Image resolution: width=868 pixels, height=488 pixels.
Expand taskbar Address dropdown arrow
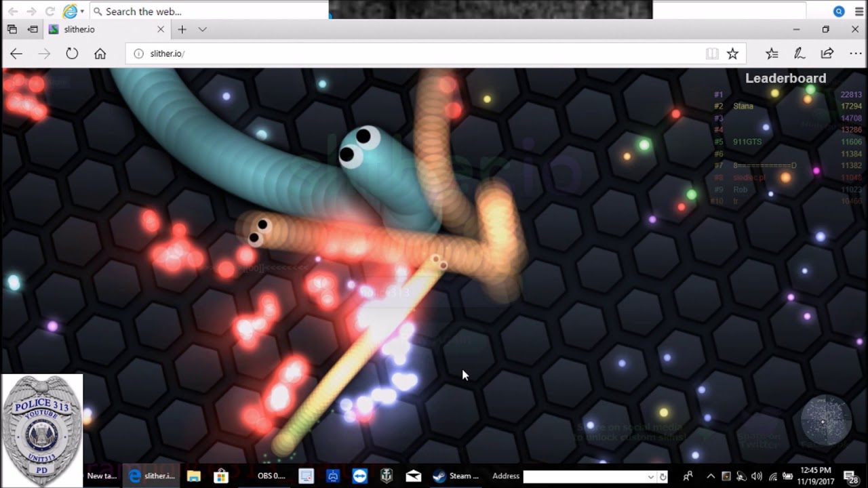(651, 476)
